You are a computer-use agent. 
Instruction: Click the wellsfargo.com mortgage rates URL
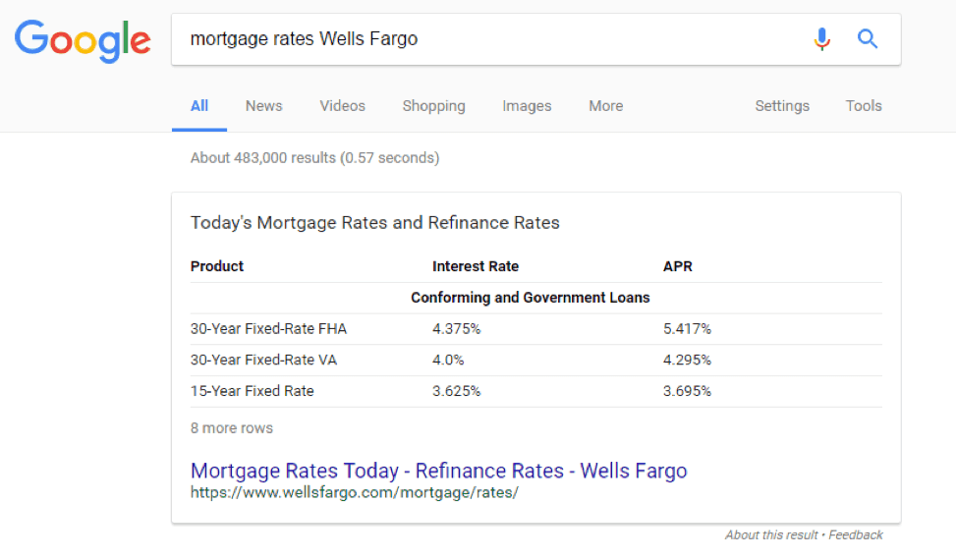(x=355, y=492)
